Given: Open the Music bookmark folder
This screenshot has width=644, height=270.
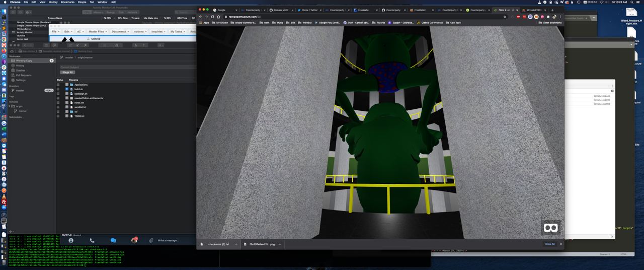Looking at the screenshot, I should pyautogui.click(x=278, y=23).
